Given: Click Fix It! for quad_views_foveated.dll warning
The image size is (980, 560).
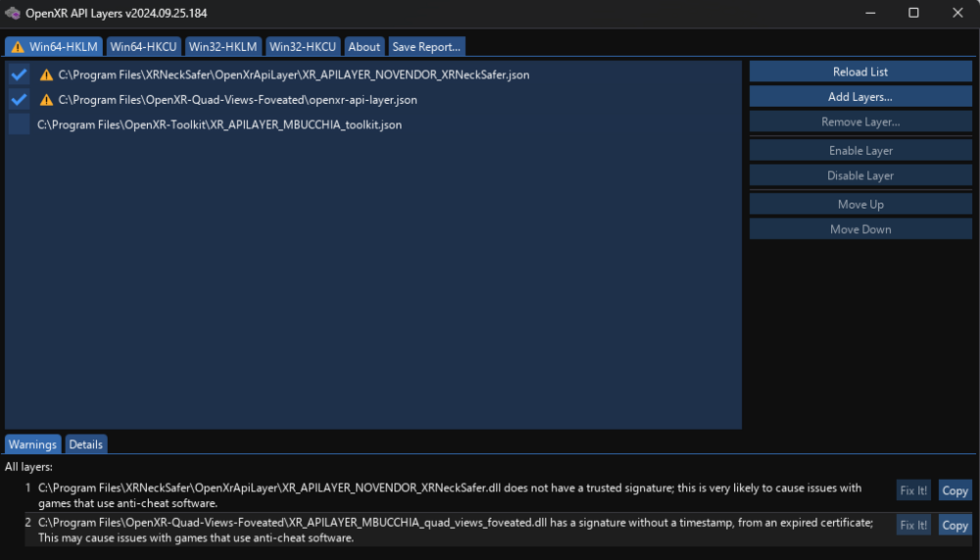Looking at the screenshot, I should click(x=913, y=525).
